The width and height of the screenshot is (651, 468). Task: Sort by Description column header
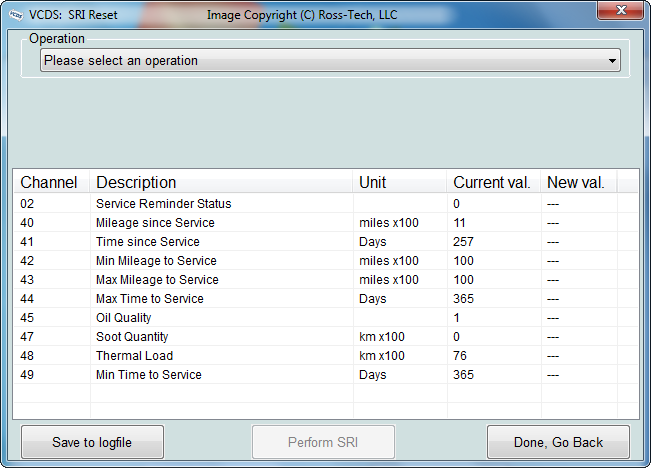pos(136,182)
